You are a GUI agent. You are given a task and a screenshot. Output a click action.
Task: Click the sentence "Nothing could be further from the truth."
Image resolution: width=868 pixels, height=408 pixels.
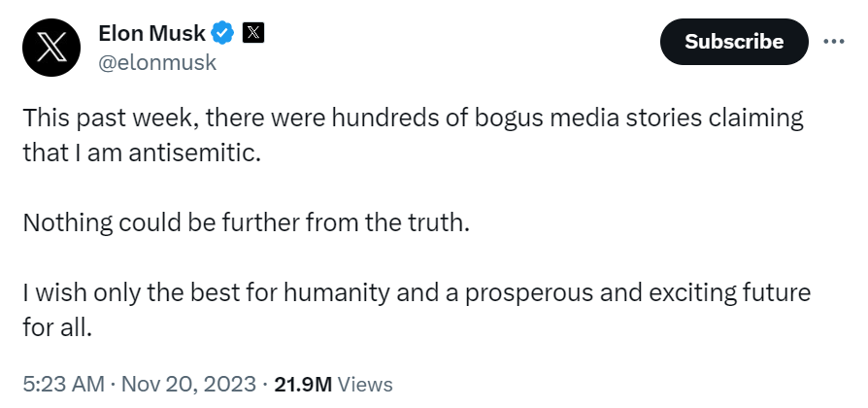[x=247, y=222]
